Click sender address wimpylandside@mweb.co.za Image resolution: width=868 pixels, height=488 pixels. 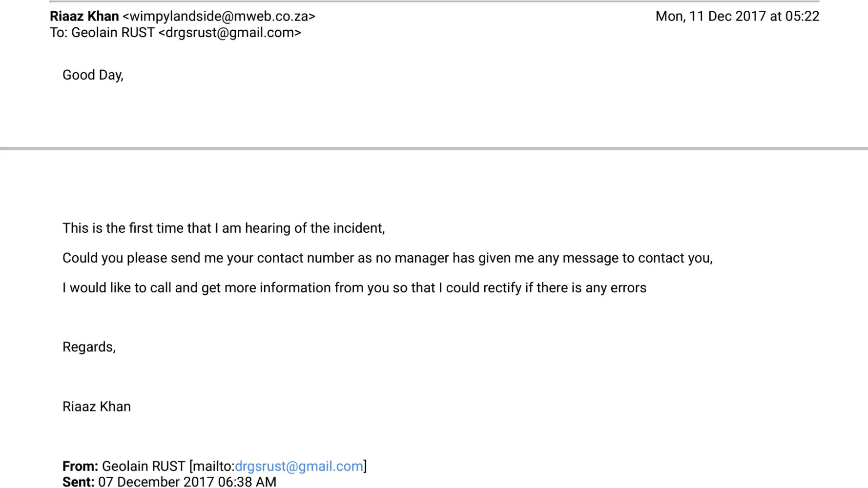219,16
